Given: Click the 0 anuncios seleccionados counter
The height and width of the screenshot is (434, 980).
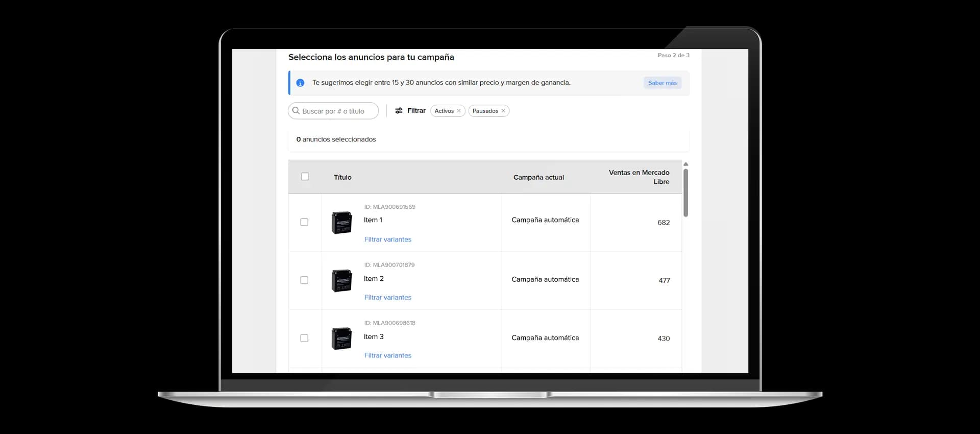Looking at the screenshot, I should (x=336, y=139).
